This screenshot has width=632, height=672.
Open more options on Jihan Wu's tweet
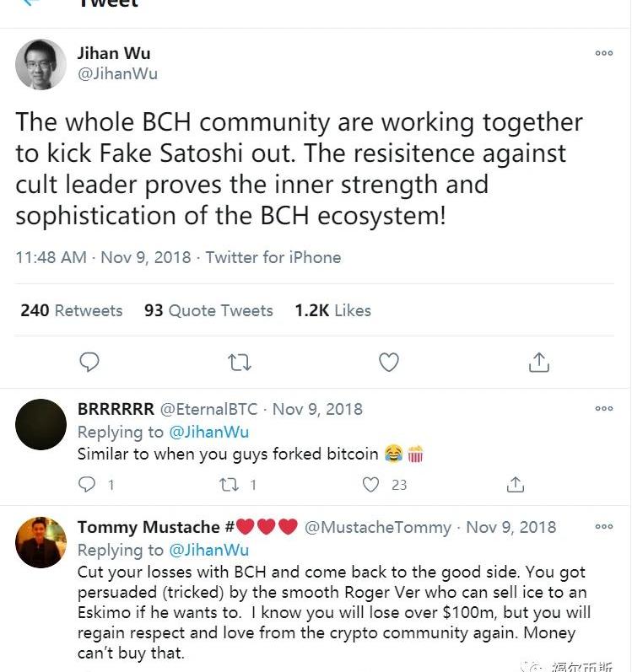[x=604, y=53]
